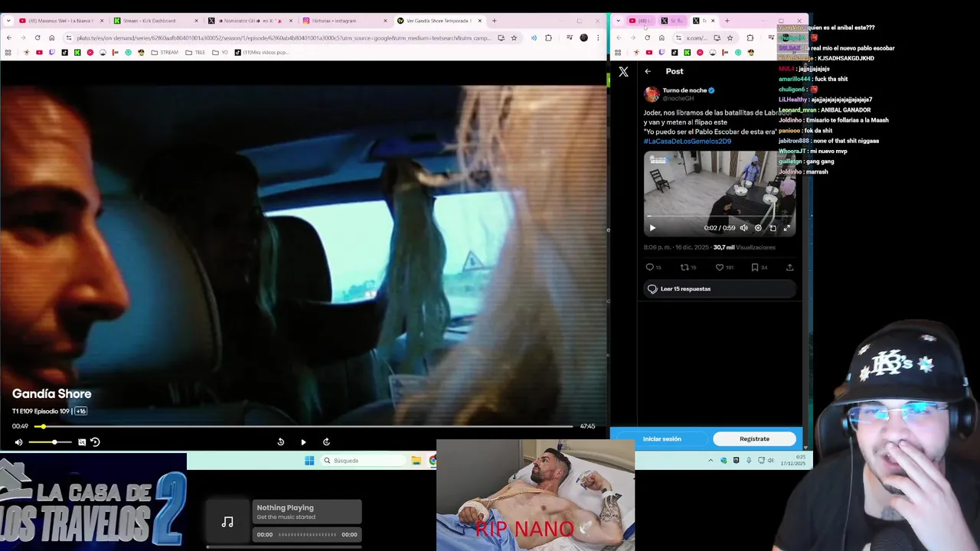
Task: Open apps grid in left bookmarks bar
Action: [x=8, y=53]
